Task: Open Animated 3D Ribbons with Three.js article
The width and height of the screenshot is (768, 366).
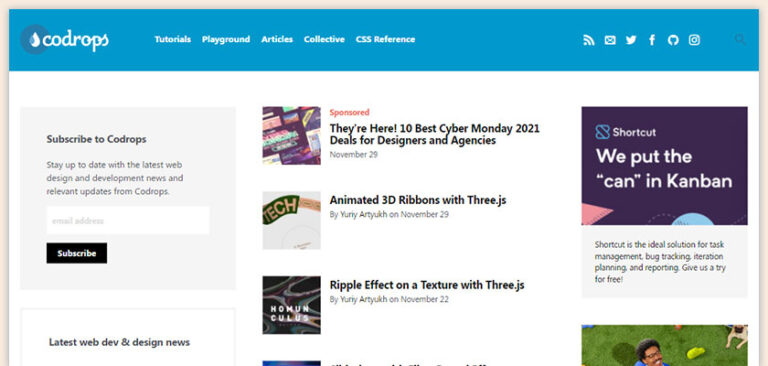Action: point(418,200)
